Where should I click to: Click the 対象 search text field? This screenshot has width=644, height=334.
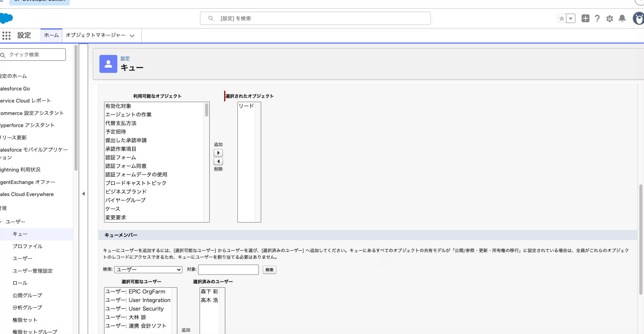coord(228,270)
